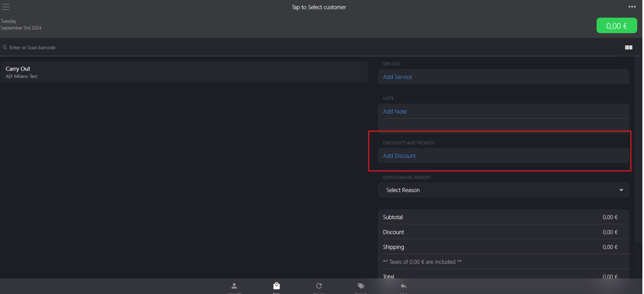Select the Carry Out order row
Viewport: 644px width, 294px height.
(184, 72)
